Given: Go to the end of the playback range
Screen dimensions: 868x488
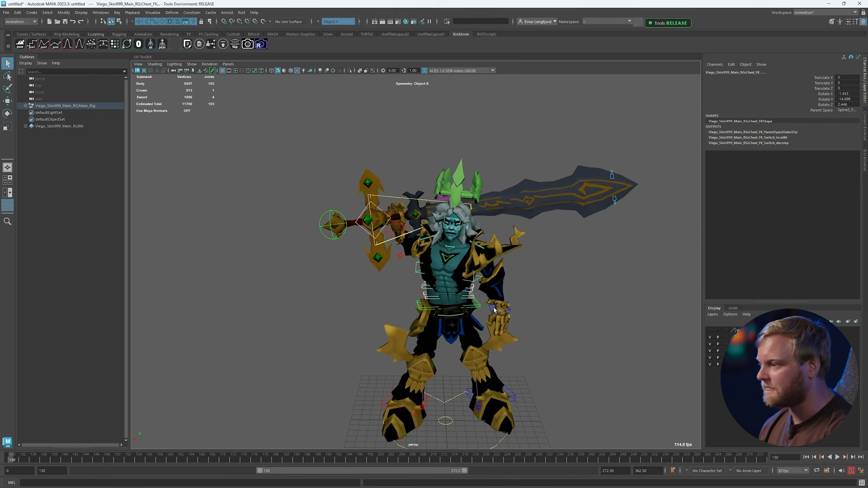Looking at the screenshot, I should click(861, 457).
